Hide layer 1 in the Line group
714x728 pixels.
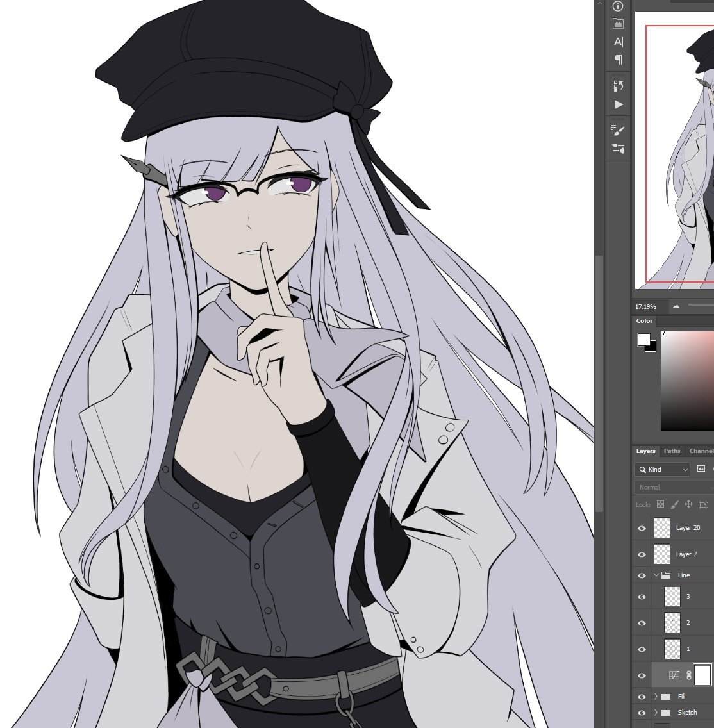[x=642, y=650]
